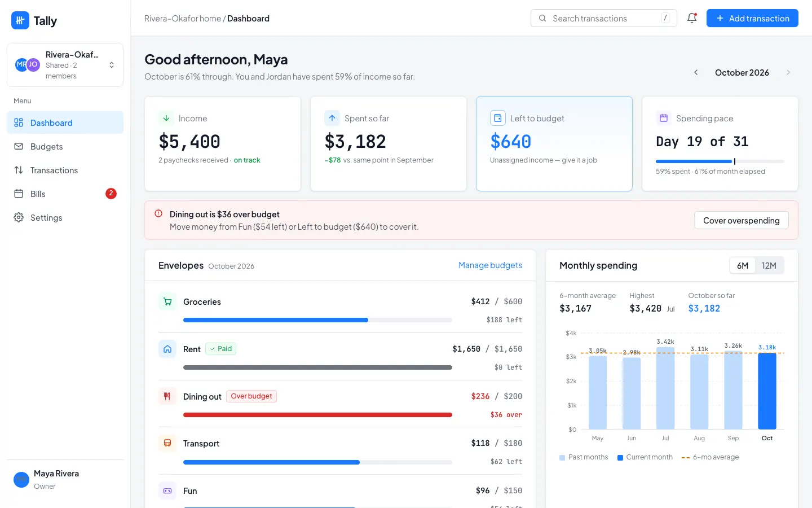Open Dashboard in the sidebar menu
812x508 pixels.
click(65, 122)
